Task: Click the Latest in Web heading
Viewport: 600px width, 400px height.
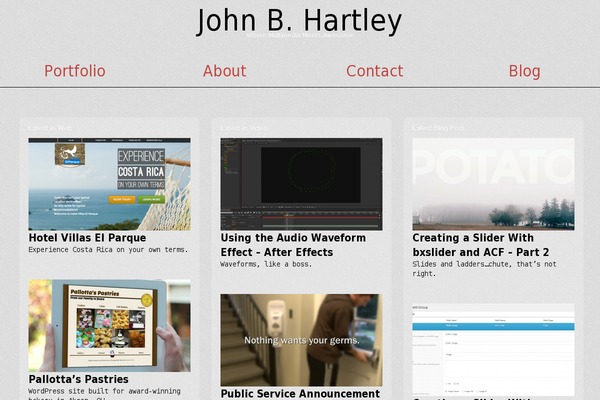Action: (x=50, y=128)
